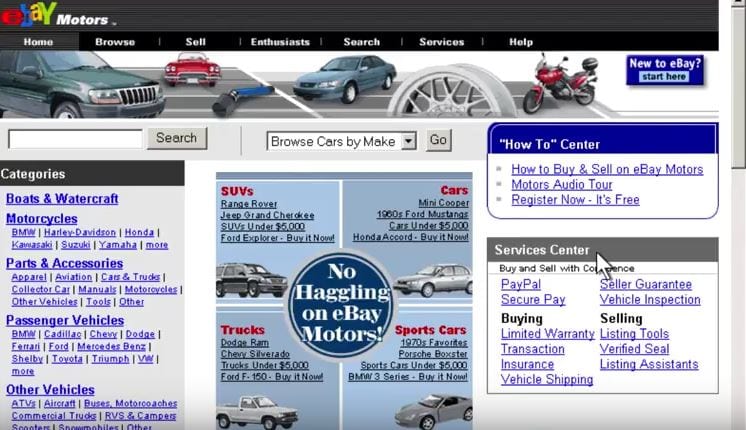Viewport: 746px width, 430px height.
Task: Select Manuals under Parts & Accessories
Action: click(x=97, y=290)
